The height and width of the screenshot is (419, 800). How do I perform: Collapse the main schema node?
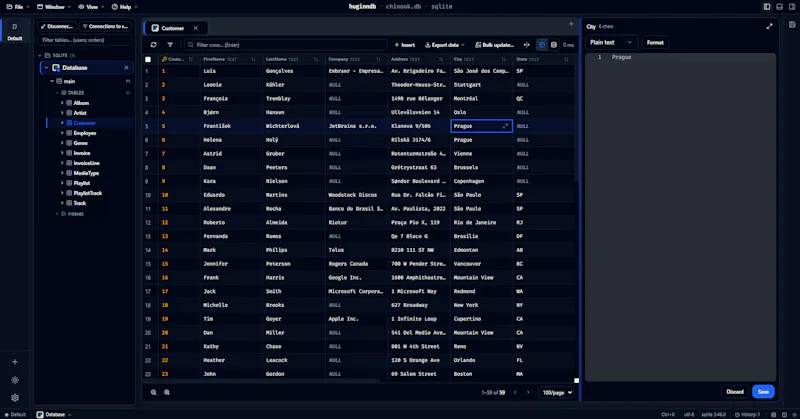(52, 81)
